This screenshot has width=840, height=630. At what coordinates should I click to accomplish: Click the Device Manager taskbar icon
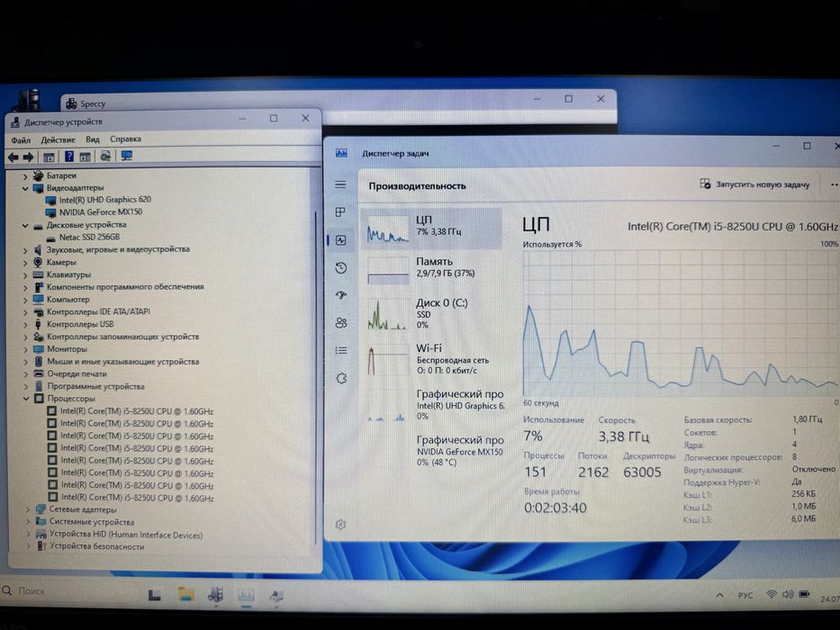point(276,595)
